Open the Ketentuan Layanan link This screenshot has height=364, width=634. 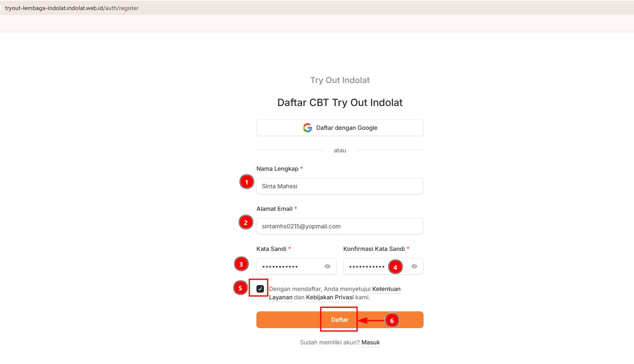pyautogui.click(x=386, y=289)
